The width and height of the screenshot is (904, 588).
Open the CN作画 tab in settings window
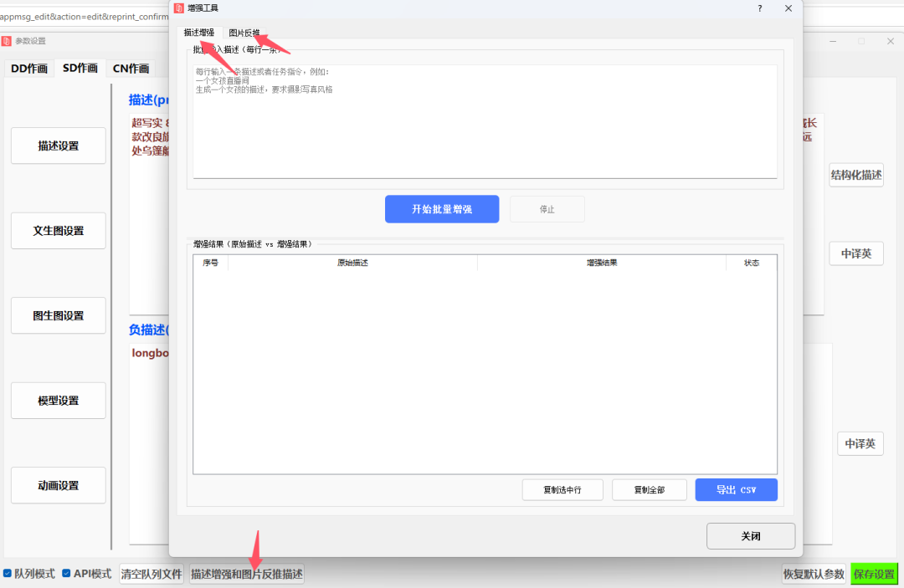coord(131,69)
